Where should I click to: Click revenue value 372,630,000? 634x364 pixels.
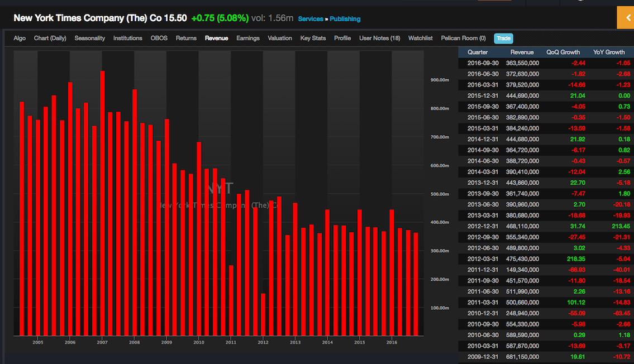pos(522,74)
